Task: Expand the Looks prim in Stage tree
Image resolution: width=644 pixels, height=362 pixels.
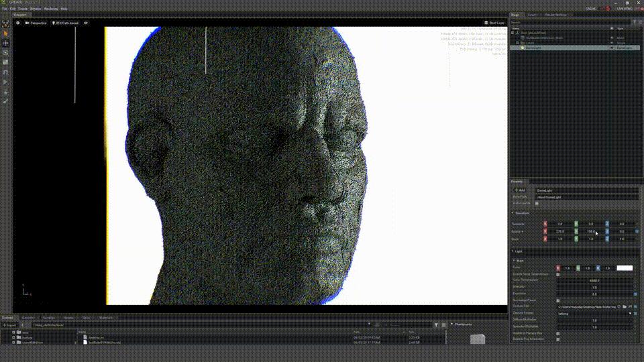Action: click(x=517, y=43)
